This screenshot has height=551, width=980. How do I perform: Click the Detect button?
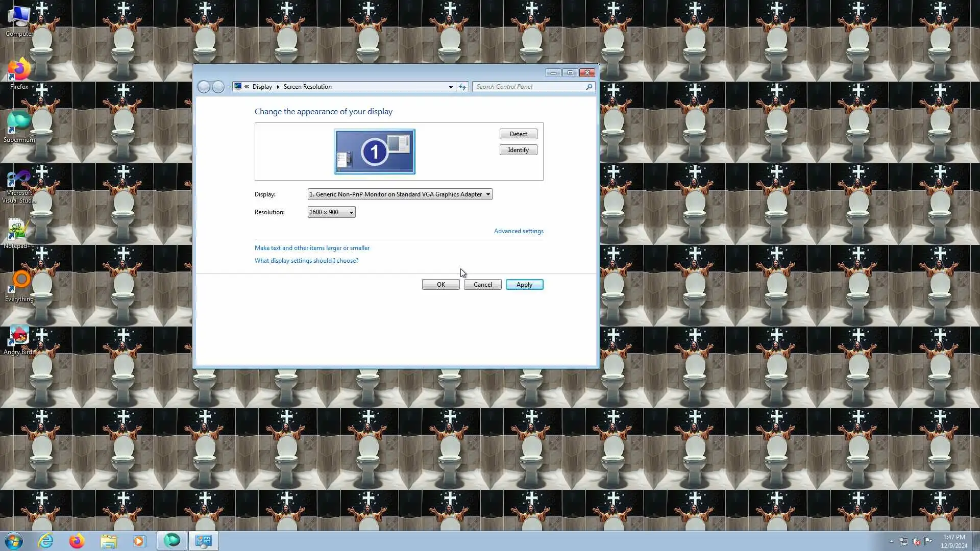(x=518, y=134)
